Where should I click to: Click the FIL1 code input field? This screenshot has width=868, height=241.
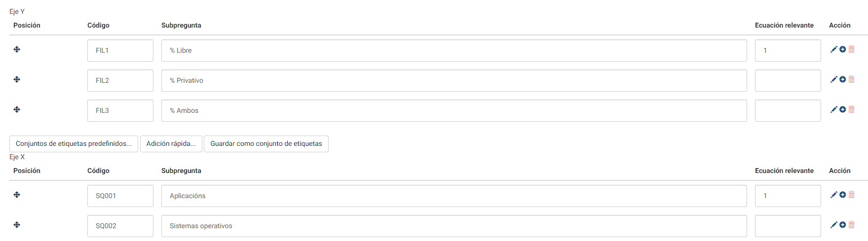point(120,51)
